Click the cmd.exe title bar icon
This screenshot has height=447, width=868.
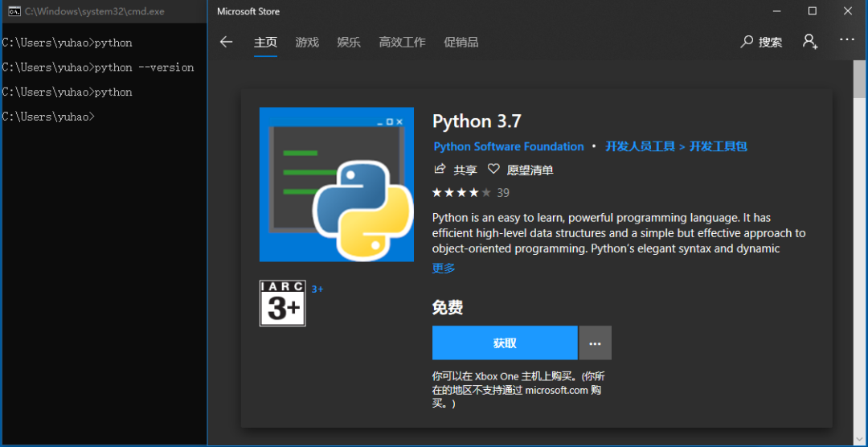click(x=15, y=11)
